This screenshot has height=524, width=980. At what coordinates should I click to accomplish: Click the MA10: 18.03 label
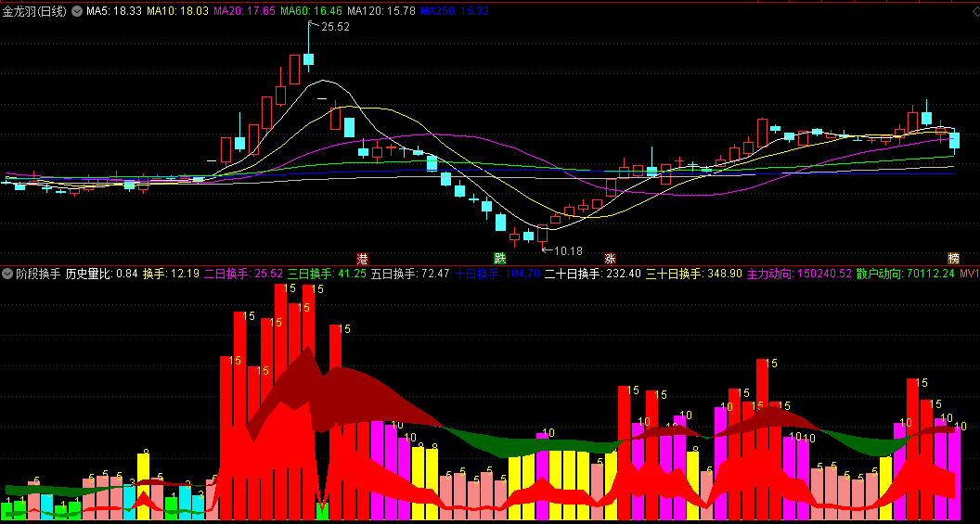177,10
